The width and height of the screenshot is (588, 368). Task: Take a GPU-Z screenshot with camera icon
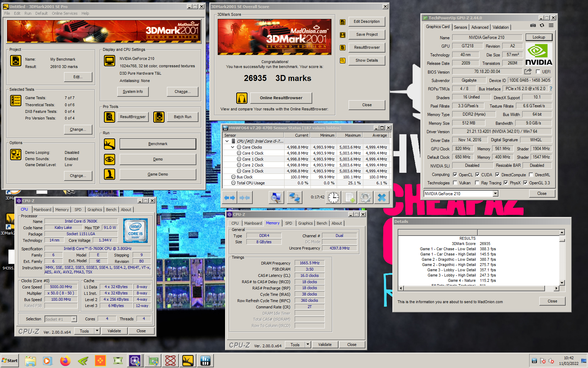pyautogui.click(x=533, y=26)
